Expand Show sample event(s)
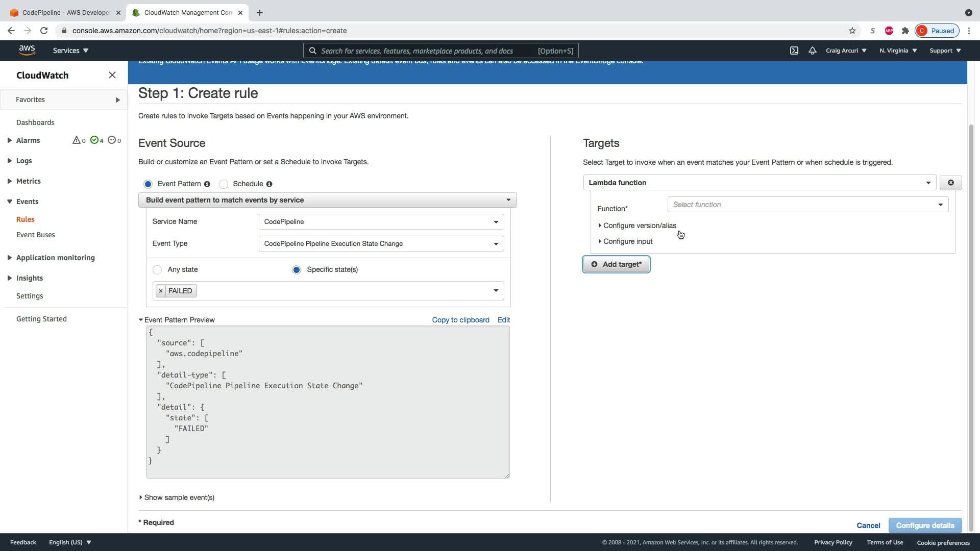The height and width of the screenshot is (551, 980). tap(179, 497)
